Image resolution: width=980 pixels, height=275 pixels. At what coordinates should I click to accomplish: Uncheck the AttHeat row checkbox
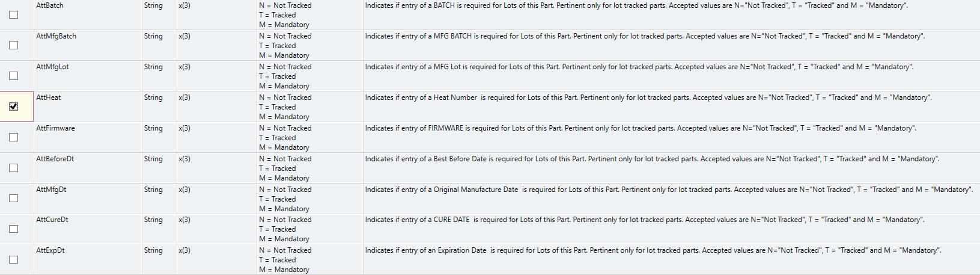pos(13,107)
